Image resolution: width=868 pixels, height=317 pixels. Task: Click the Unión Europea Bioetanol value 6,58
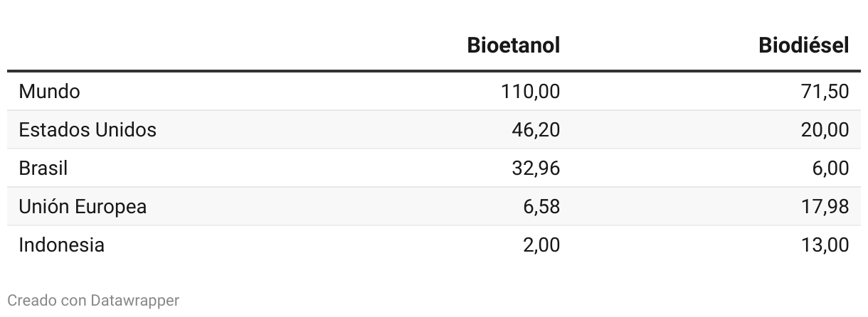(x=541, y=207)
